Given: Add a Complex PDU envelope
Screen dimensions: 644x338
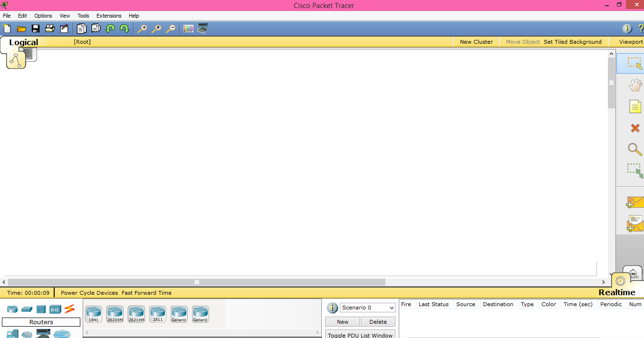Looking at the screenshot, I should coord(635,223).
